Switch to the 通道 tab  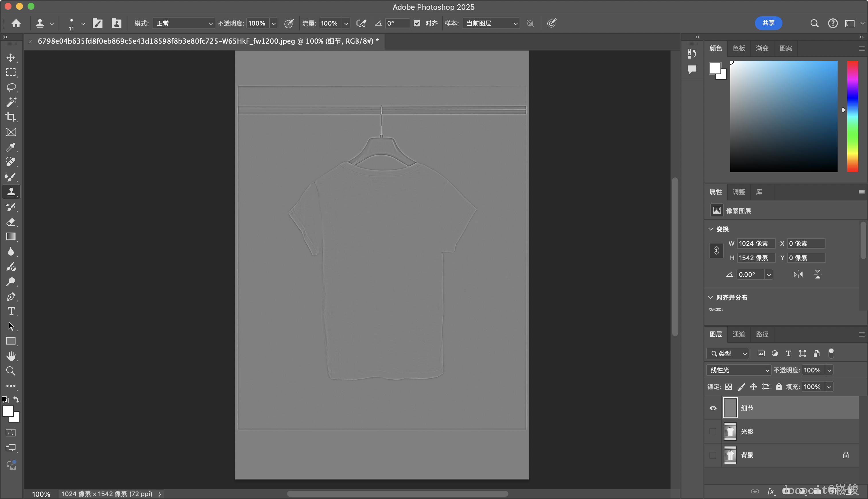tap(739, 334)
